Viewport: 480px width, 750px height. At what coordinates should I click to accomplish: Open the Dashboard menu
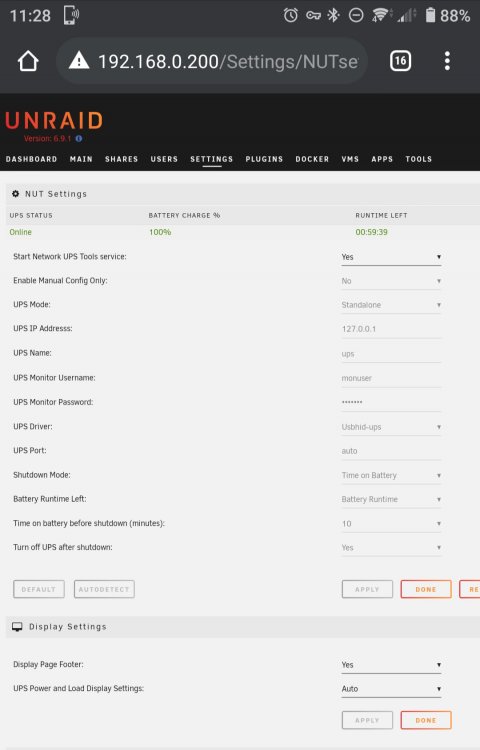point(32,159)
